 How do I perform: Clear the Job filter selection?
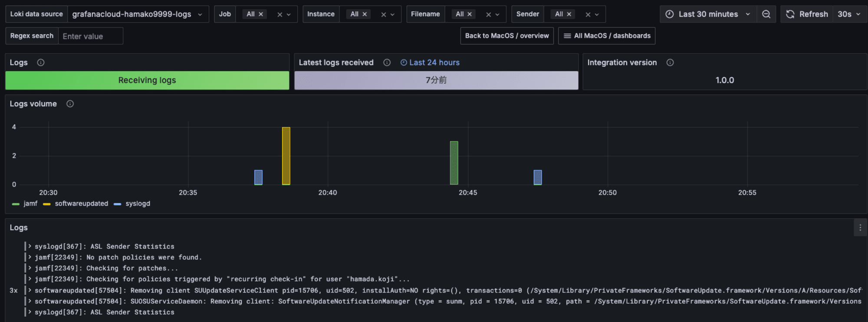(279, 15)
